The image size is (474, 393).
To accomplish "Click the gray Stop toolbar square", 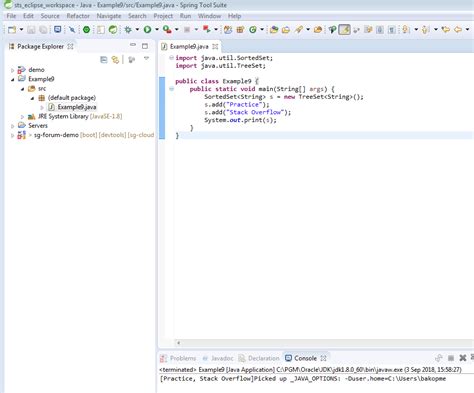I will click(187, 30).
